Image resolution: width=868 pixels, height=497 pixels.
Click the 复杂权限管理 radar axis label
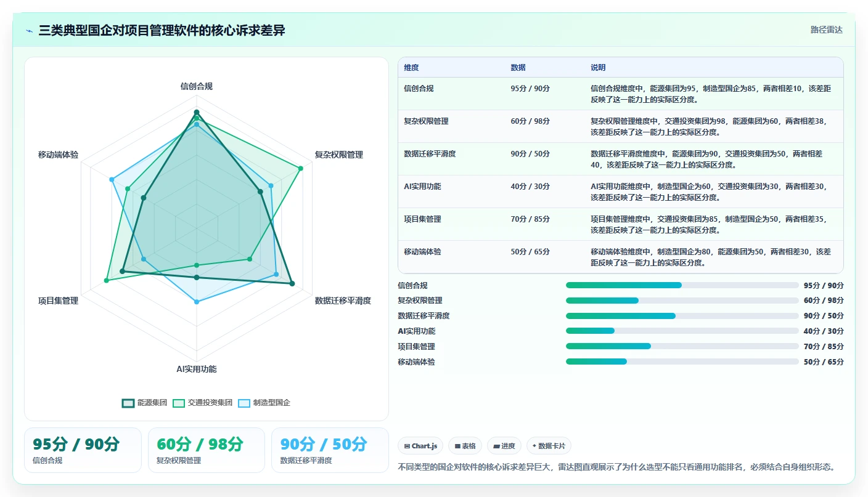[338, 155]
